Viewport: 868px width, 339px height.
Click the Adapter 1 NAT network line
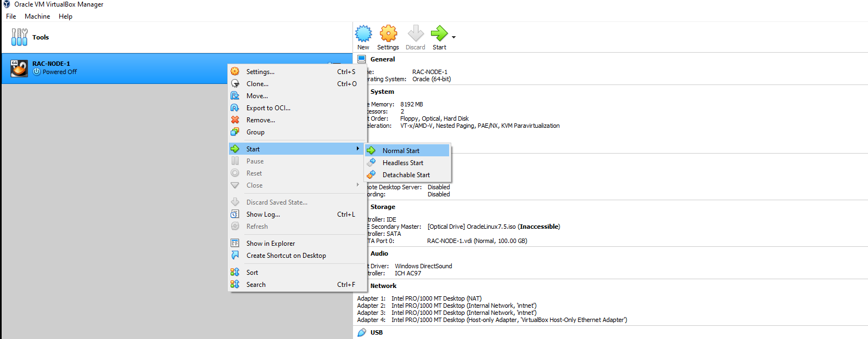tap(419, 298)
